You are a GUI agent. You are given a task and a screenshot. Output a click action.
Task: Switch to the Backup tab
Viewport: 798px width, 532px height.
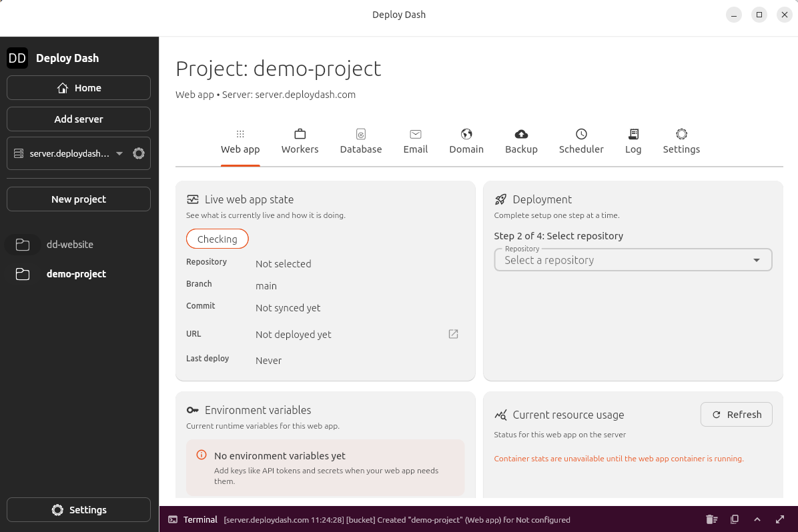pyautogui.click(x=521, y=141)
